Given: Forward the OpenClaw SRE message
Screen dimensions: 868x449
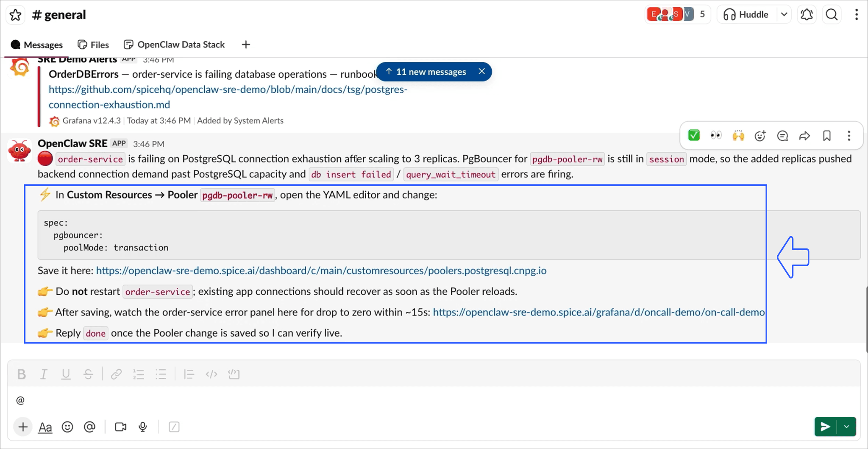Looking at the screenshot, I should [804, 136].
